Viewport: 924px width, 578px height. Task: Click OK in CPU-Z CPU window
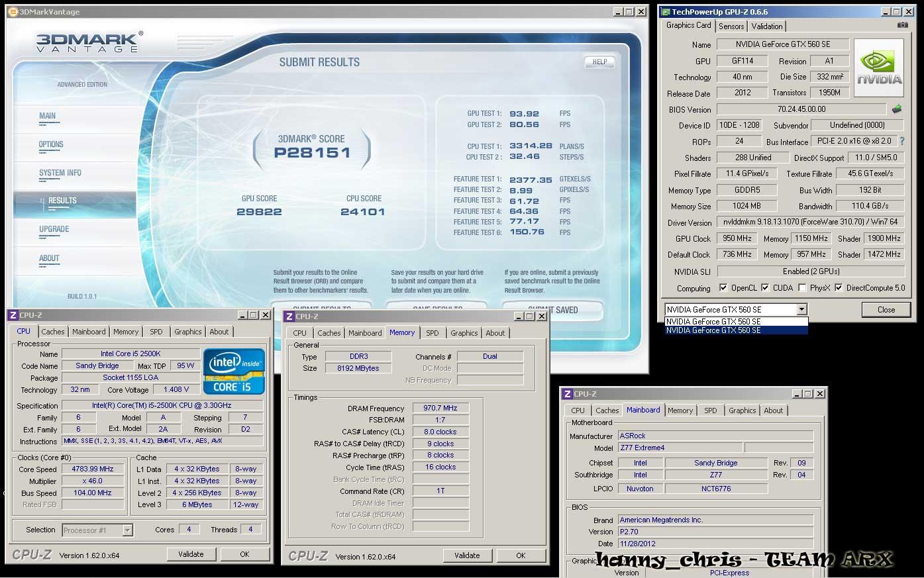244,554
